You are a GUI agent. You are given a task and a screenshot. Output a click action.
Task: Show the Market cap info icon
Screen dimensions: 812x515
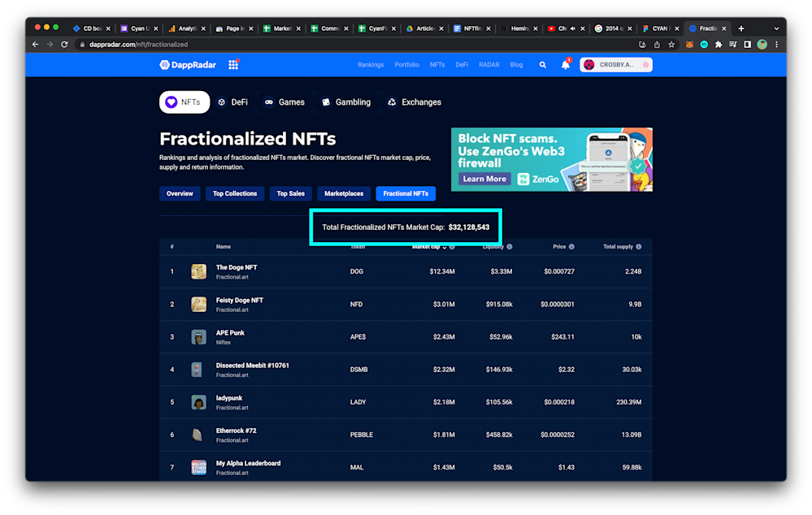pyautogui.click(x=452, y=247)
